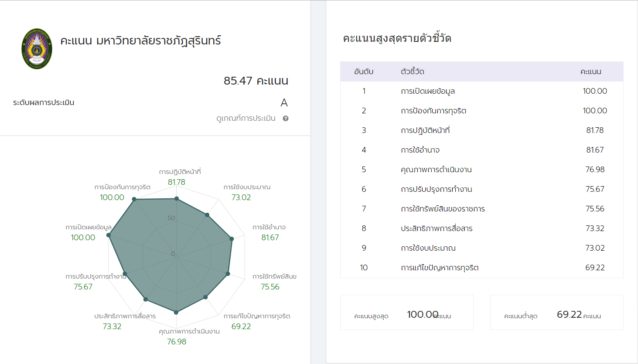Viewport: 638px width, 364px height.
Task: Click radar chart point for การปรับปรุงการทำงาน
Action: [x=125, y=274]
